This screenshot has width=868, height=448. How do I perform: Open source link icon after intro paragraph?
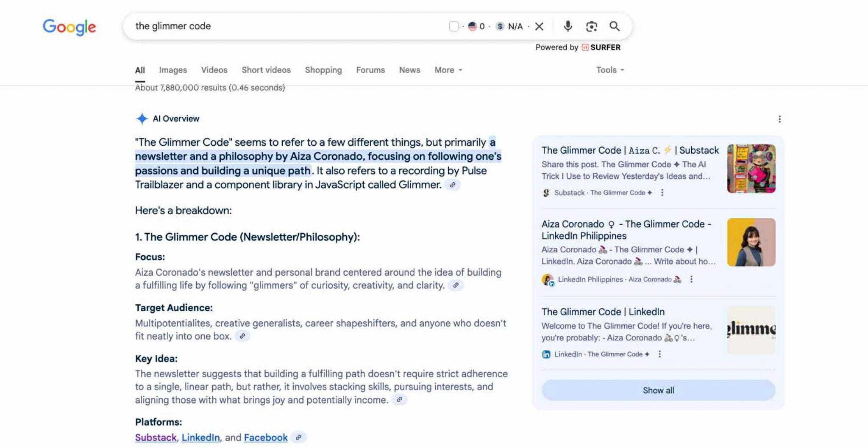click(x=453, y=185)
